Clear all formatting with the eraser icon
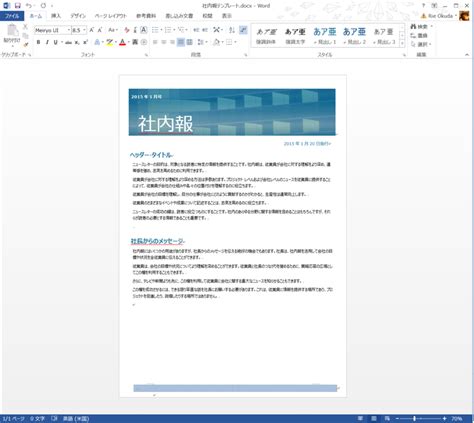This screenshot has width=474, height=423. 127,30
